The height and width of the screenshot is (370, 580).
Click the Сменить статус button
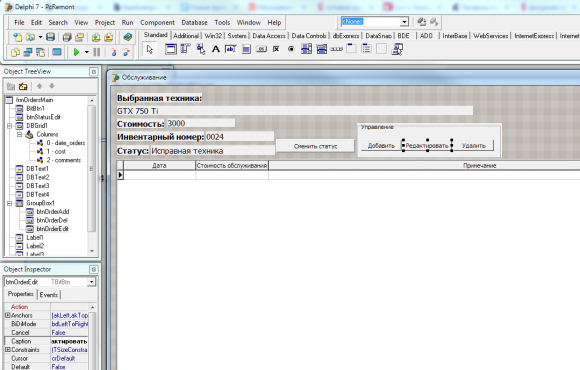316,146
